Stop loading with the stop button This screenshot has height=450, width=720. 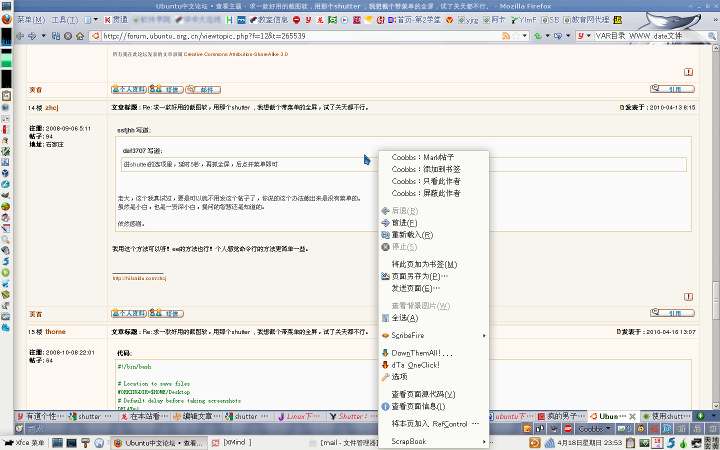point(68,36)
